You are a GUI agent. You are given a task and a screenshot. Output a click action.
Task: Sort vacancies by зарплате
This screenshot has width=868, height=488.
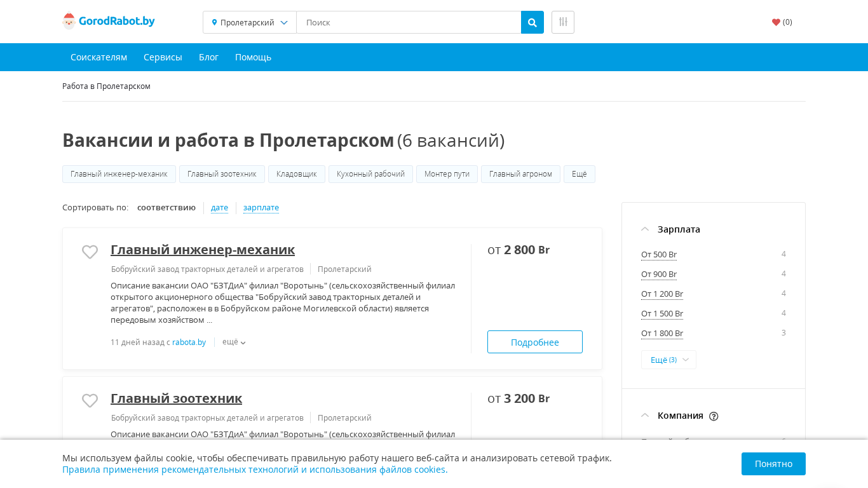[261, 208]
